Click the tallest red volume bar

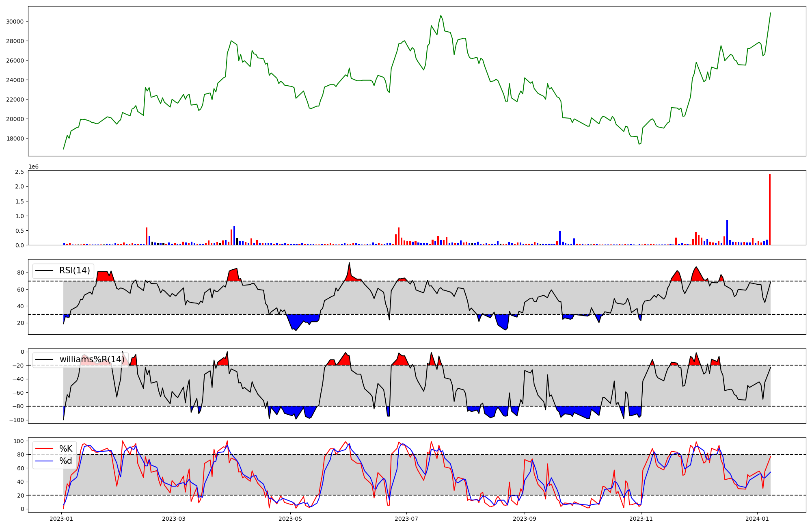click(x=769, y=210)
